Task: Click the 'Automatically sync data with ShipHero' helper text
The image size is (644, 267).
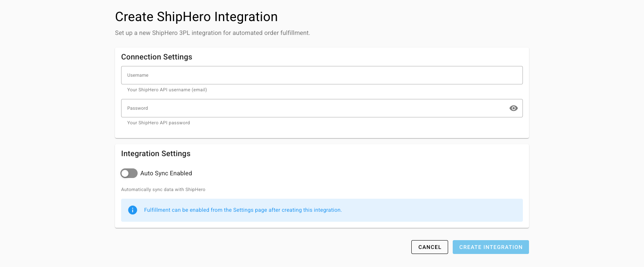Action: [163, 190]
